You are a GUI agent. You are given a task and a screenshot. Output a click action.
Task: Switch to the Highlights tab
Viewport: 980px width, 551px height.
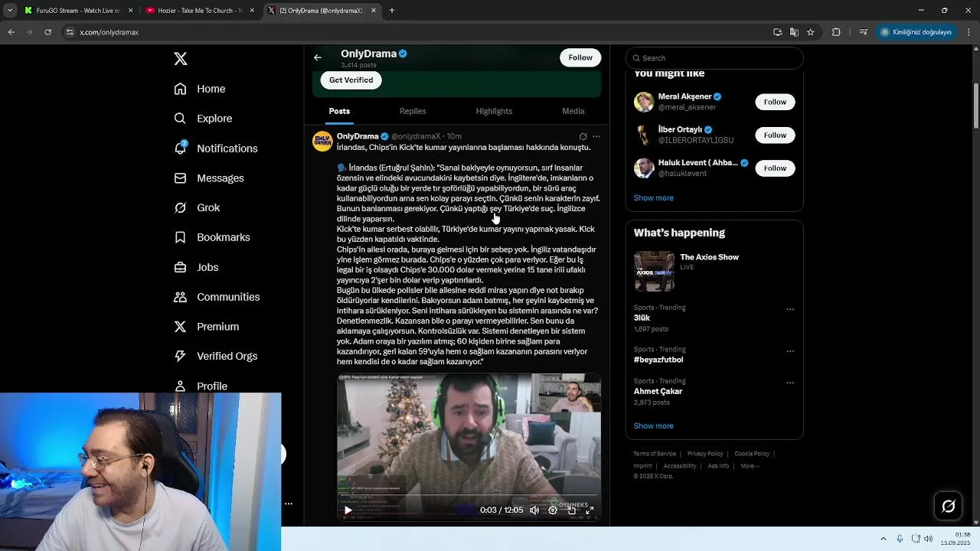pos(494,111)
